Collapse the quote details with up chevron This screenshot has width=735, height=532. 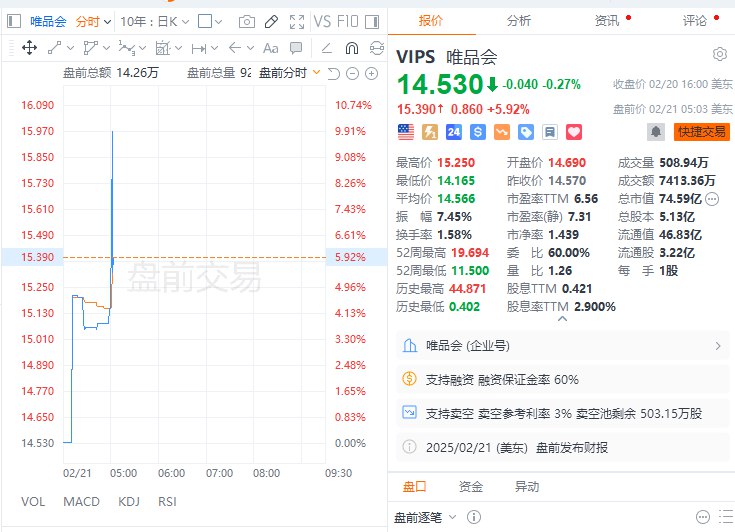tap(562, 319)
